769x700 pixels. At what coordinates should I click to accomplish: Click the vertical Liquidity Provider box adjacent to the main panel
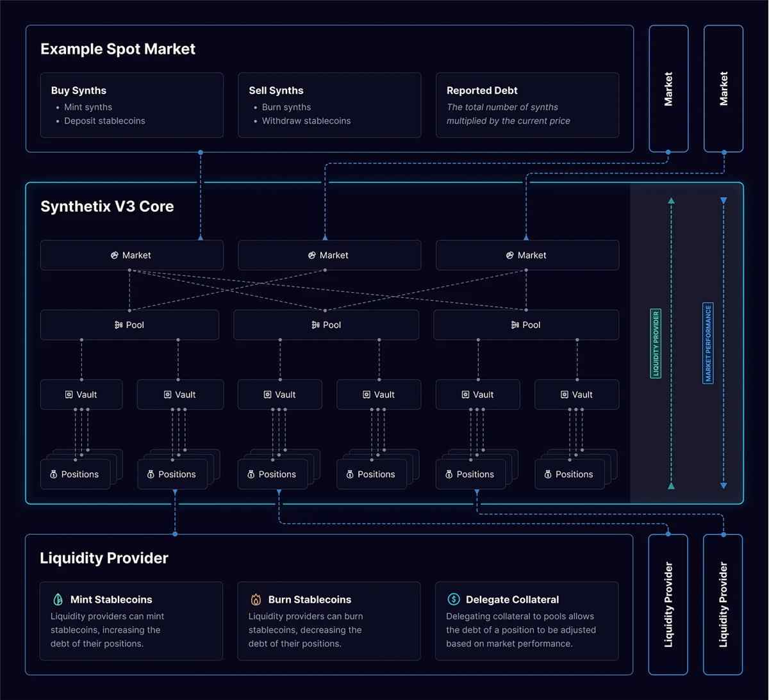pos(668,605)
